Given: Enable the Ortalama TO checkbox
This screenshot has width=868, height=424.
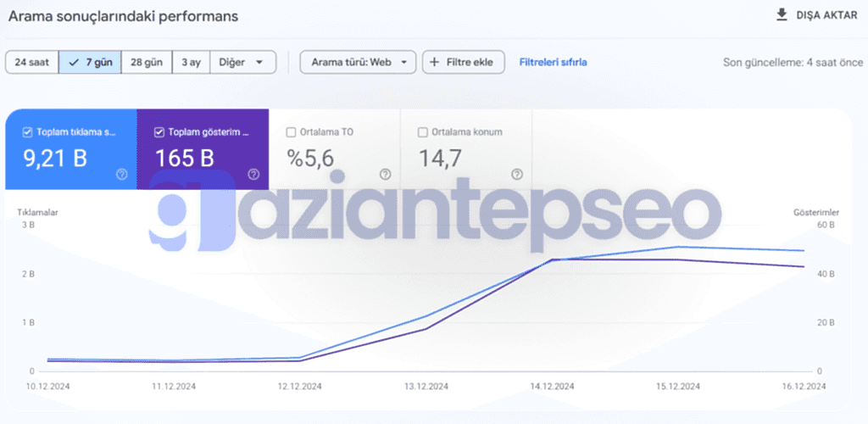Looking at the screenshot, I should pyautogui.click(x=292, y=132).
